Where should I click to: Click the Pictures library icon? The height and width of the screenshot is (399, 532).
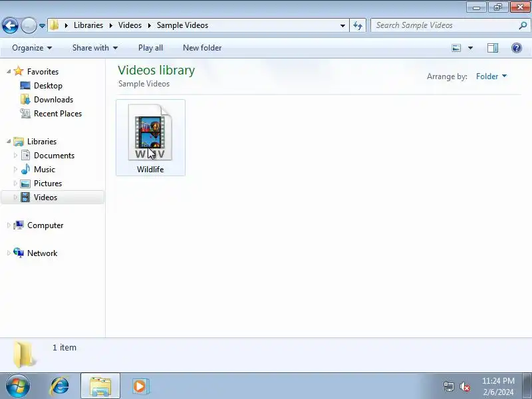coord(25,184)
